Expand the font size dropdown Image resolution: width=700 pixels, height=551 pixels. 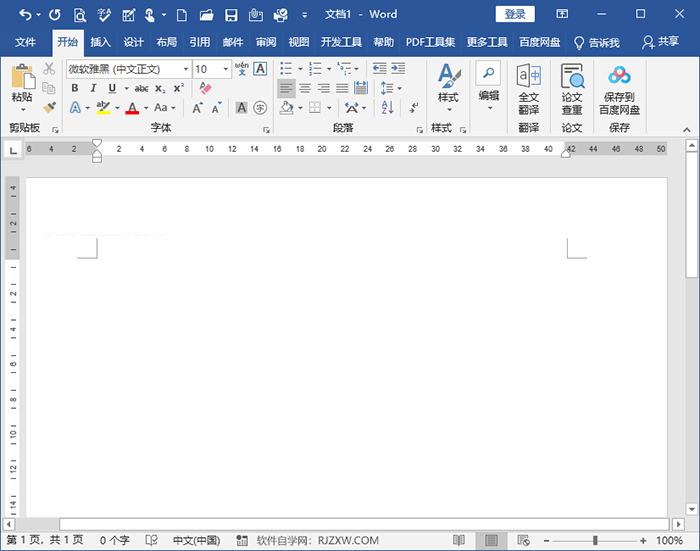click(x=227, y=69)
